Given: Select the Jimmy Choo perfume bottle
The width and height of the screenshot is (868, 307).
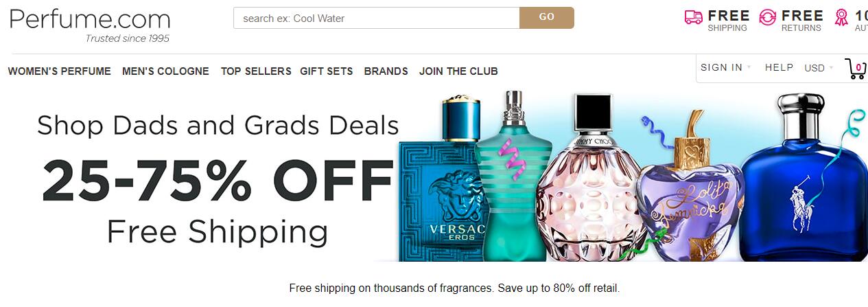Looking at the screenshot, I should [591, 179].
